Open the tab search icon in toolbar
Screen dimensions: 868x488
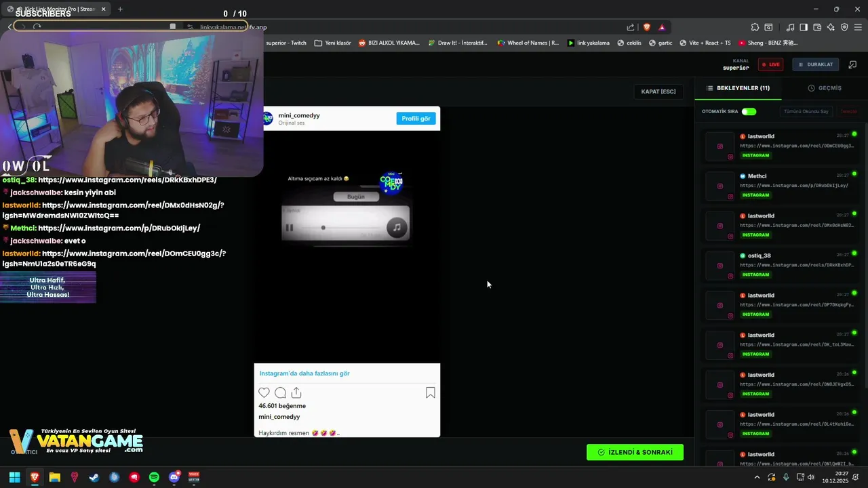click(x=768, y=27)
